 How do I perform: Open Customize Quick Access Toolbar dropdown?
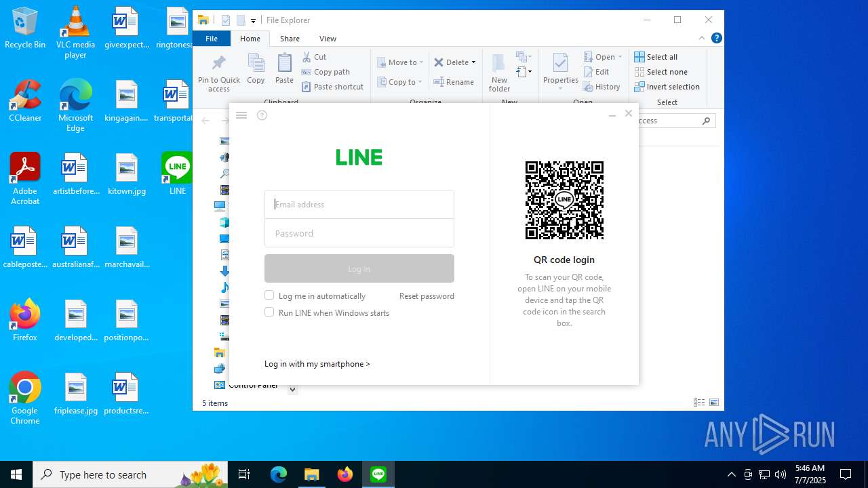point(253,21)
